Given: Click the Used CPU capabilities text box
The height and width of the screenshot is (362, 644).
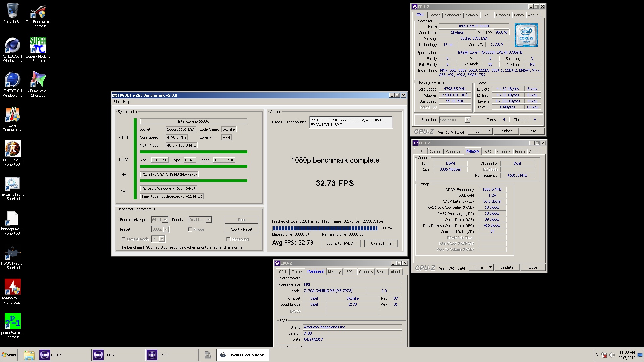Looking at the screenshot, I should pos(351,122).
